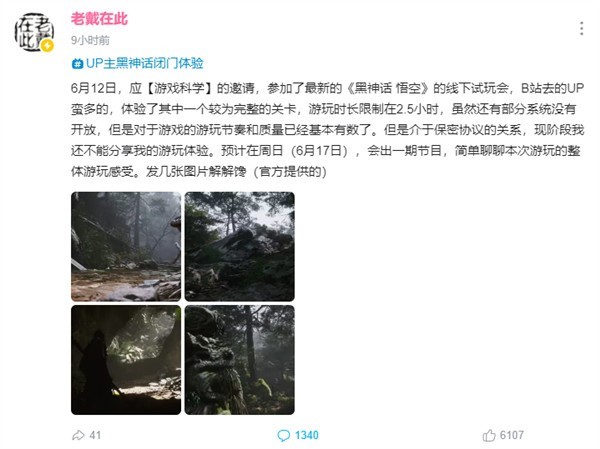
Task: Click the 【游戏科学】 mention in post text
Action: [x=179, y=88]
